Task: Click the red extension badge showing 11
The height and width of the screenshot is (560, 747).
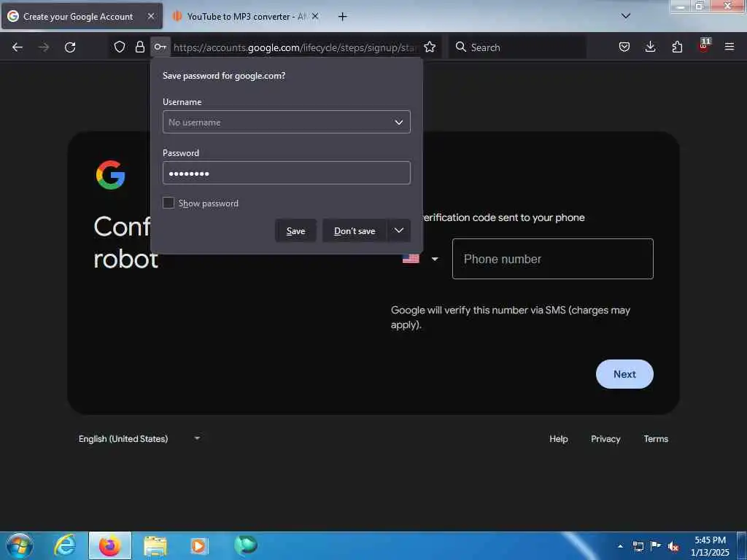Action: point(704,46)
